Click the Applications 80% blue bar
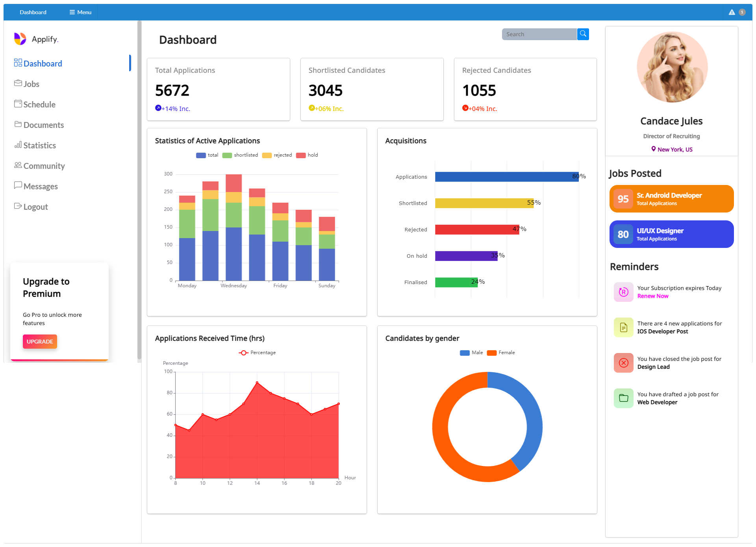This screenshot has height=547, width=756. point(507,177)
